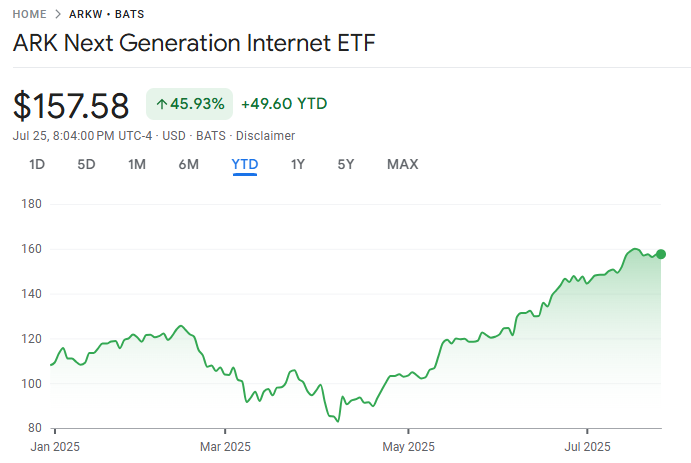Click the Mar 2025 axis label
Viewport: 691px width, 463px height.
226,445
